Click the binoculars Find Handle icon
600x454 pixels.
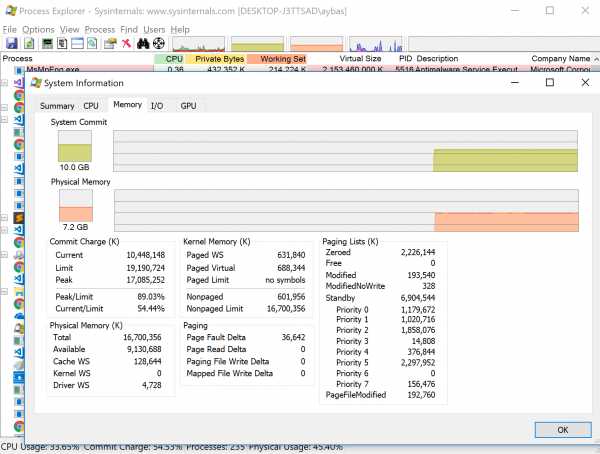pos(143,43)
